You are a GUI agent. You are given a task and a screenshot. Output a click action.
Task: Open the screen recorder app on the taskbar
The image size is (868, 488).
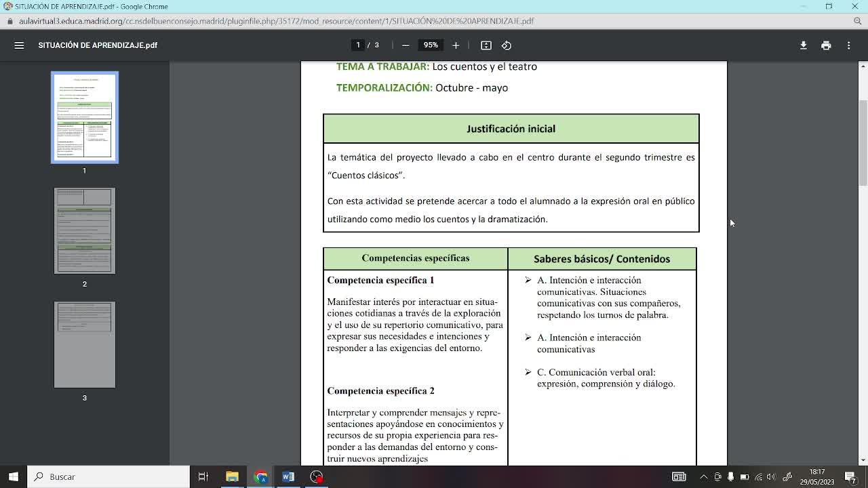317,476
